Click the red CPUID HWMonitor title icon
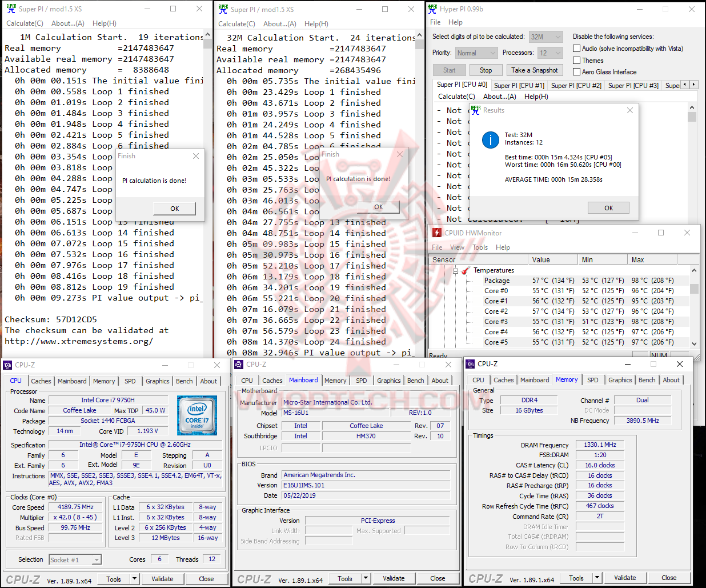The image size is (706, 588). [x=437, y=233]
